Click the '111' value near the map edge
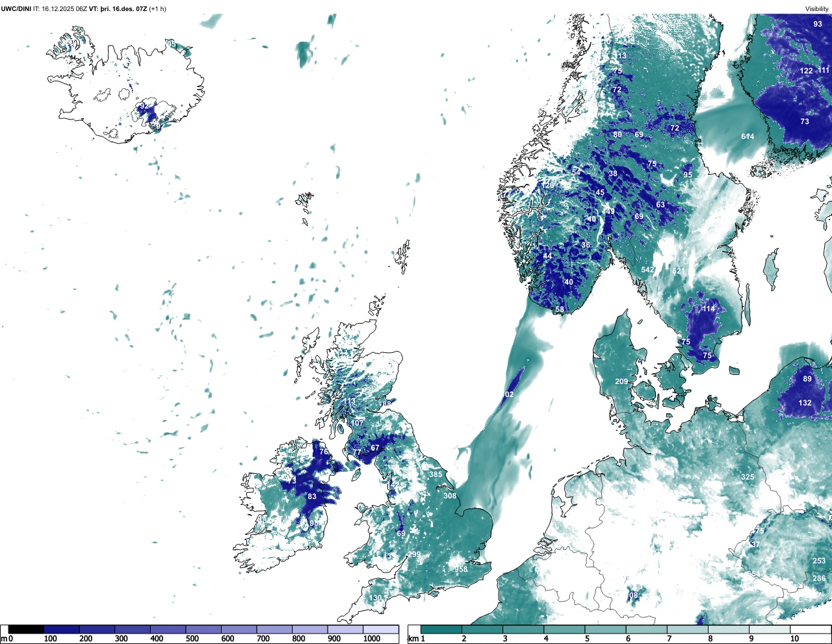Viewport: 832px width, 644px height. [x=824, y=70]
